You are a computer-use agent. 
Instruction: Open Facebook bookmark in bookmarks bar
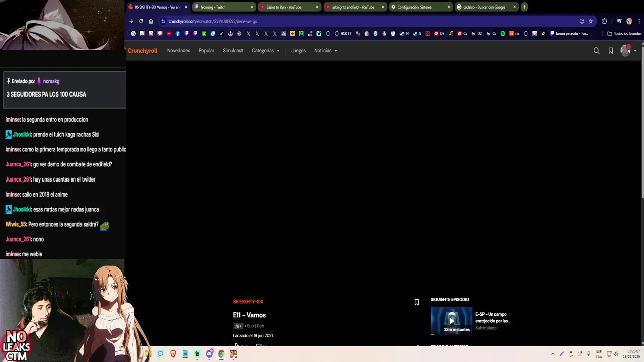[x=178, y=34]
